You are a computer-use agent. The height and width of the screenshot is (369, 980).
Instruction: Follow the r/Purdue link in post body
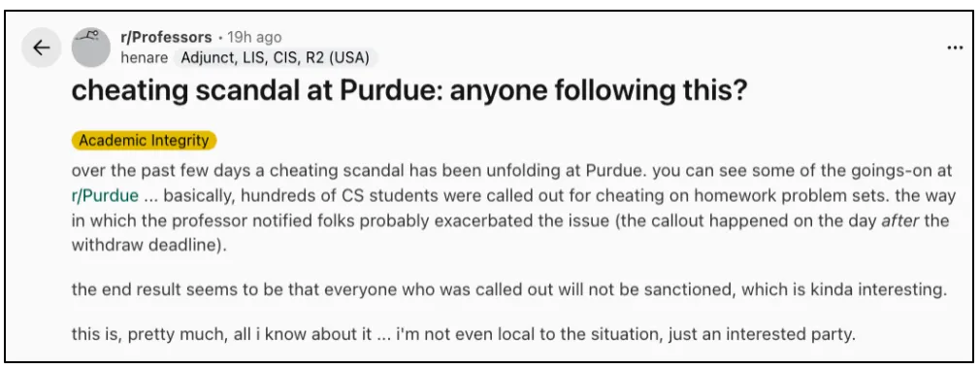coord(105,195)
